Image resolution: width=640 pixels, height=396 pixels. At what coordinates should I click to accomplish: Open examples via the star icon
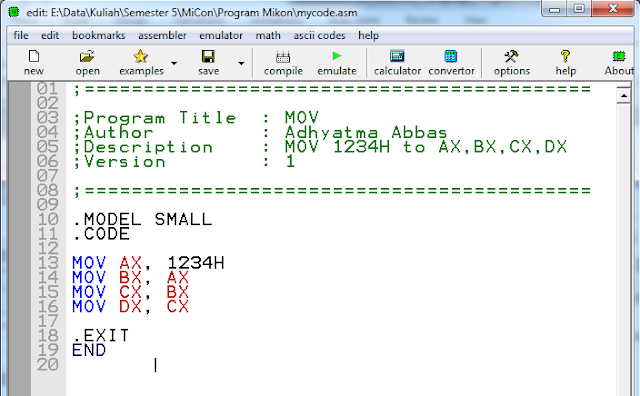click(x=141, y=56)
